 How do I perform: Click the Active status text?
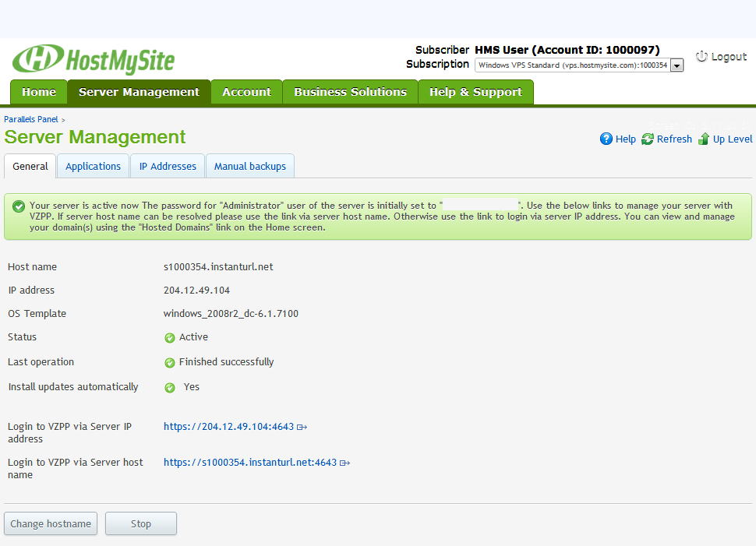click(x=193, y=336)
